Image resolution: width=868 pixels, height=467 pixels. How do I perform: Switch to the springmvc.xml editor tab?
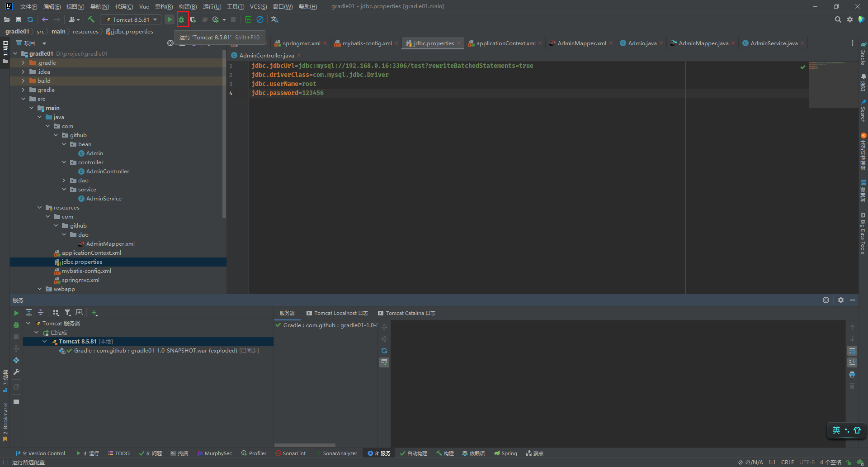tap(302, 43)
